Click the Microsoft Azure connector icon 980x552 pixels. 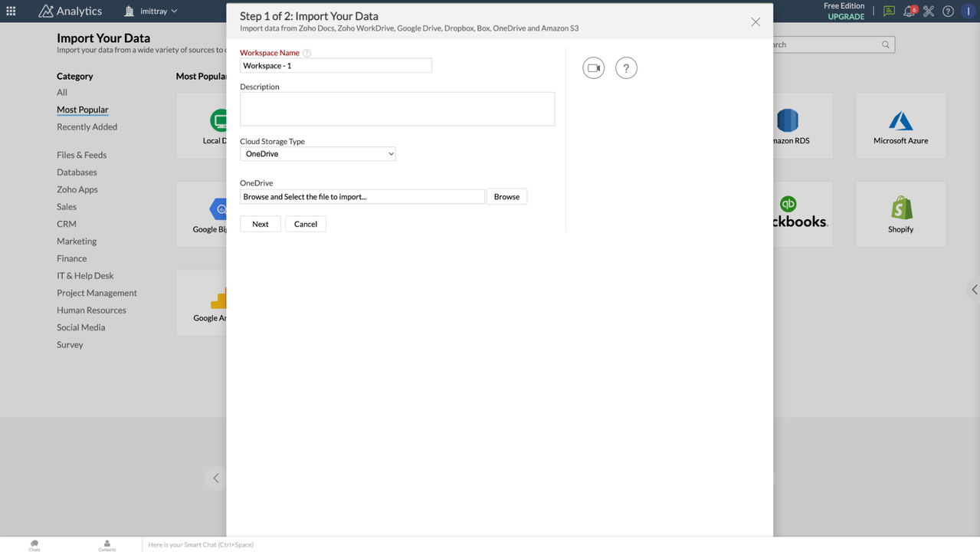coord(900,122)
